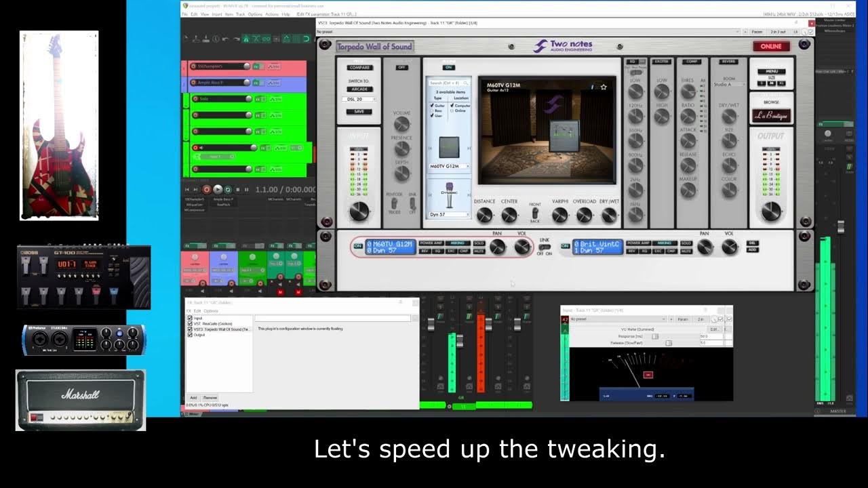Click the large INPUT level knob
Screen dimensions: 868x488
tap(359, 212)
